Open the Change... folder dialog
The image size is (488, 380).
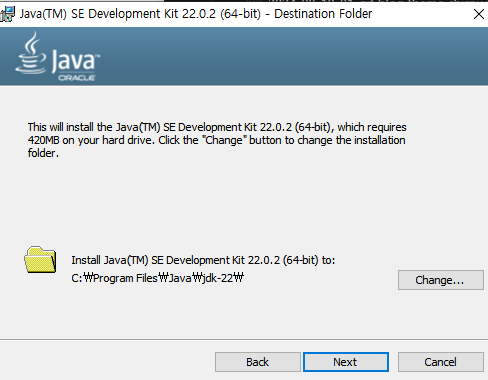(x=441, y=280)
